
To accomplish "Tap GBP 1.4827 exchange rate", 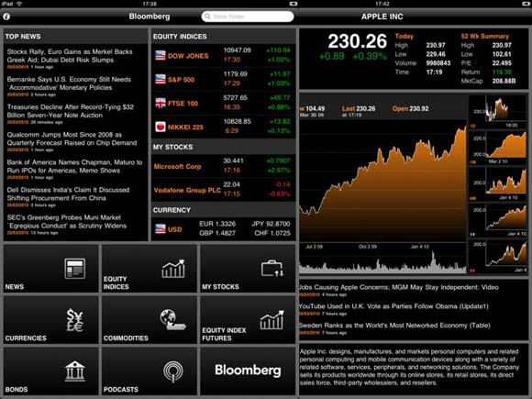I will point(217,233).
